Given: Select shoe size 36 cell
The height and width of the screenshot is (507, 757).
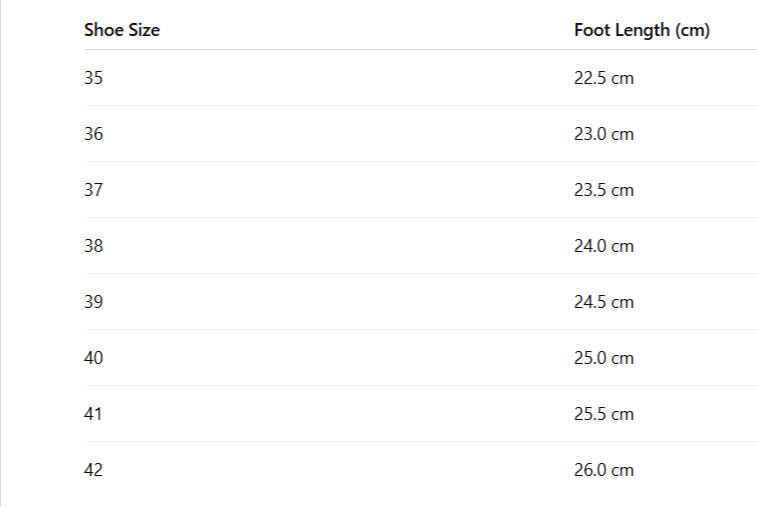Looking at the screenshot, I should coord(93,134).
